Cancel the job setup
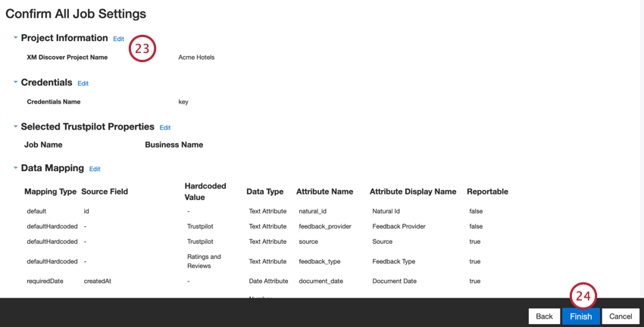Screen dimensions: 644x327 click(x=621, y=316)
